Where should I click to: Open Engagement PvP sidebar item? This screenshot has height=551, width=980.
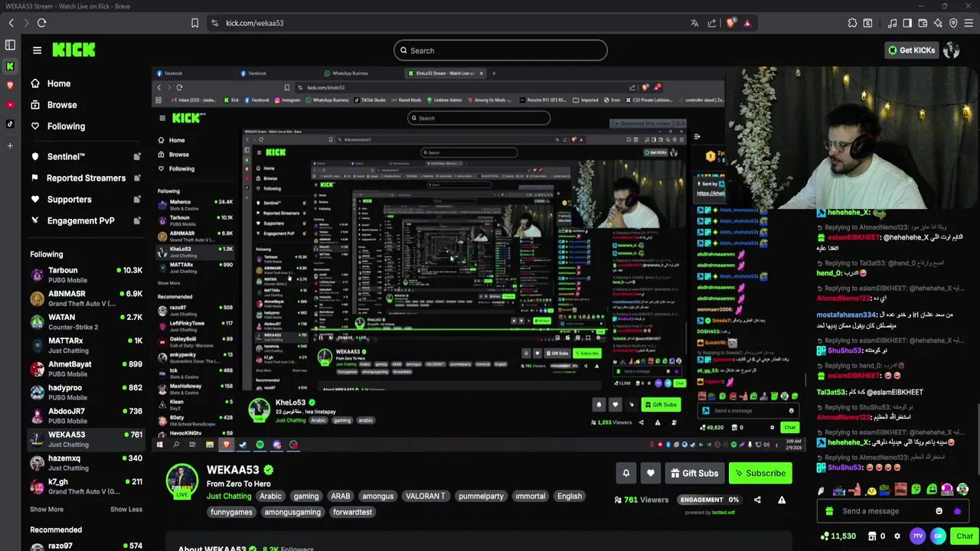tap(85, 220)
